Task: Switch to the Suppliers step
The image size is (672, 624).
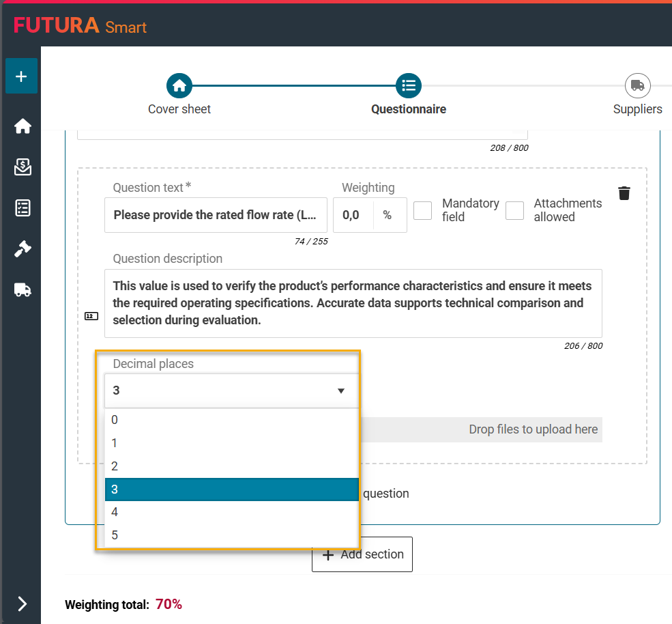Action: click(x=637, y=86)
